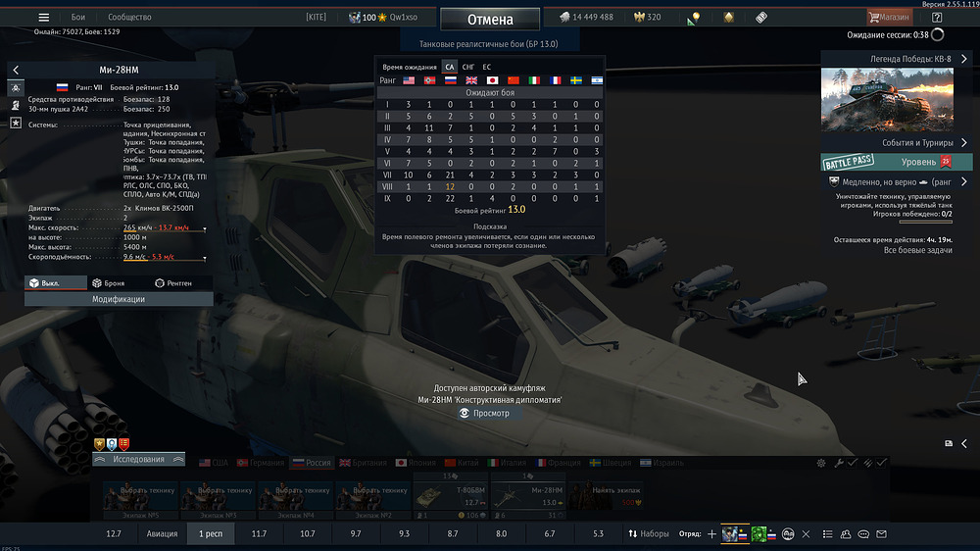980x551 pixels.
Task: Collapse the right-side panel with arrow
Action: 964,443
